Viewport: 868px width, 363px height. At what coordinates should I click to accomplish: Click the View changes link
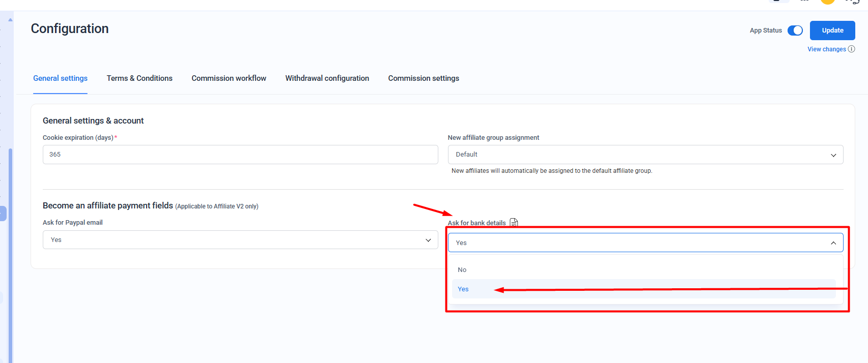[826, 49]
